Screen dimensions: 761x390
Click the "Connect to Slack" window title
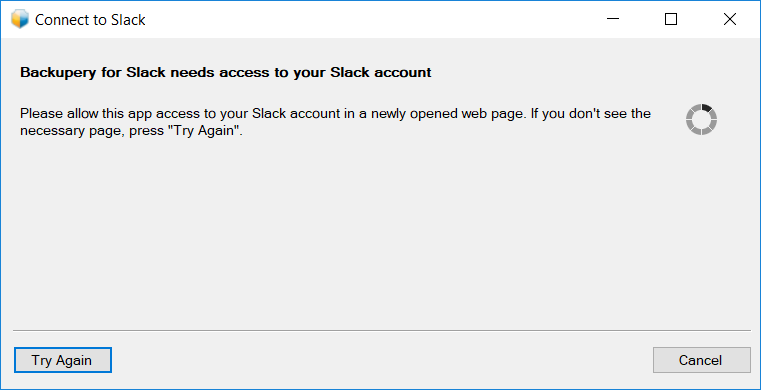point(90,20)
